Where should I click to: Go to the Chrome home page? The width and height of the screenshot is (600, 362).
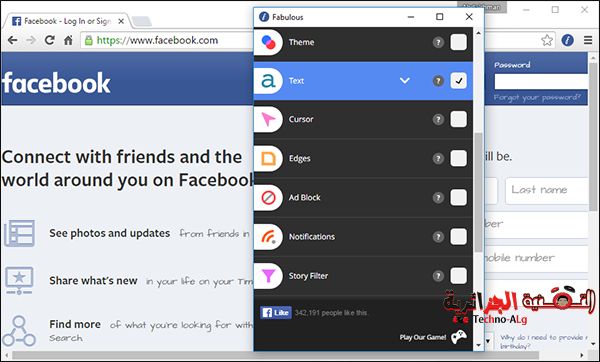[x=68, y=40]
